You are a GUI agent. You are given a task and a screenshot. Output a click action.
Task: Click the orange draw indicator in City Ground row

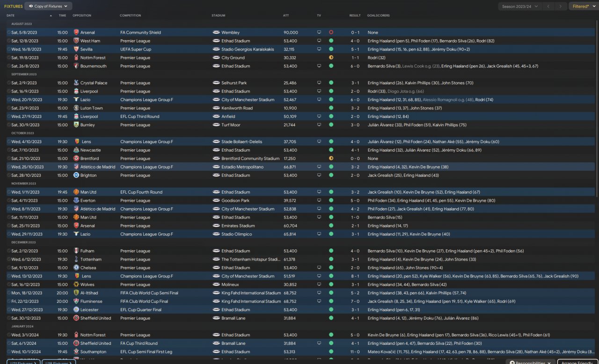coord(331,58)
